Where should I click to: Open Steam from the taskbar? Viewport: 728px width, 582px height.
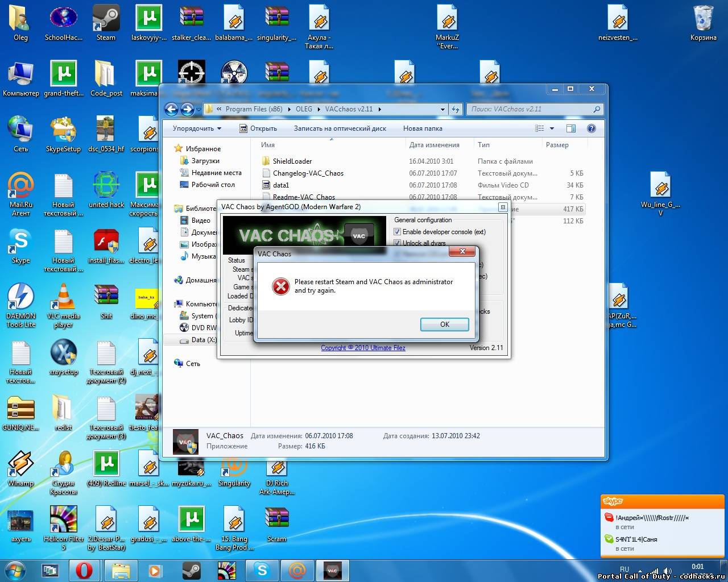pos(191,570)
